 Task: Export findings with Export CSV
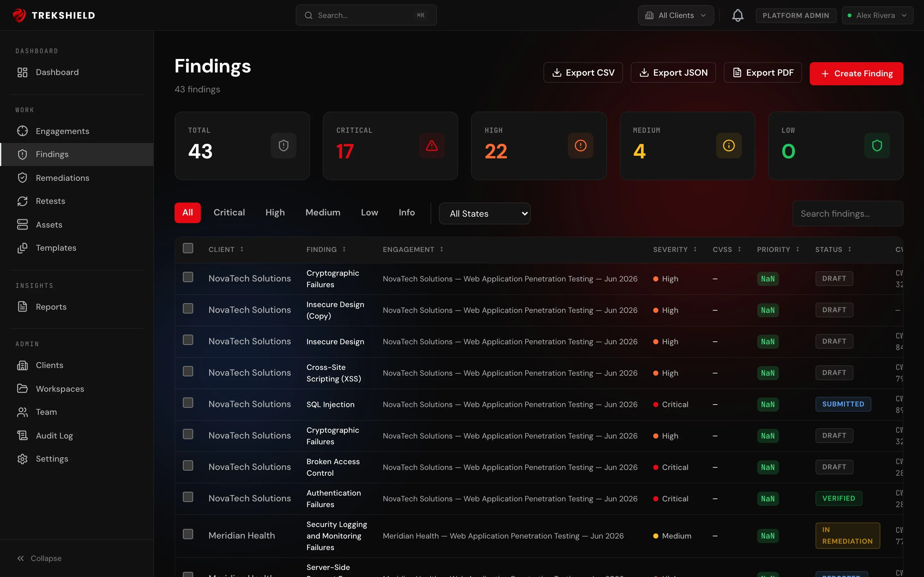(x=583, y=72)
